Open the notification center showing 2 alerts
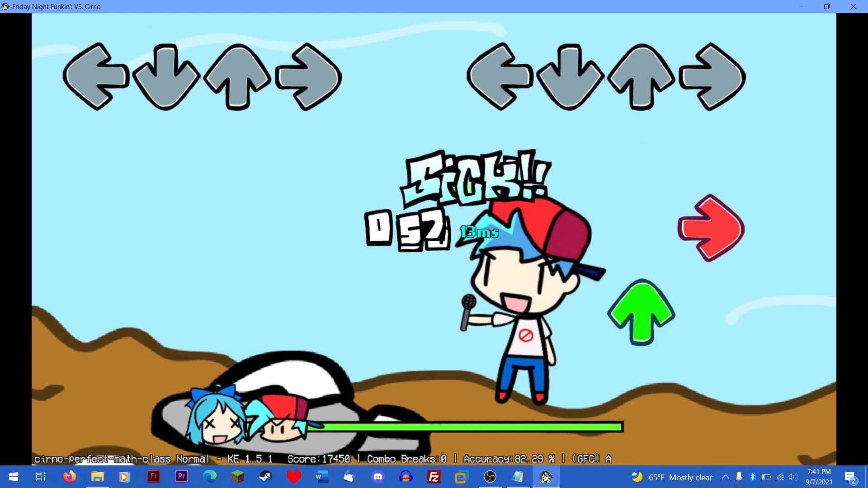This screenshot has width=868, height=488. [851, 477]
